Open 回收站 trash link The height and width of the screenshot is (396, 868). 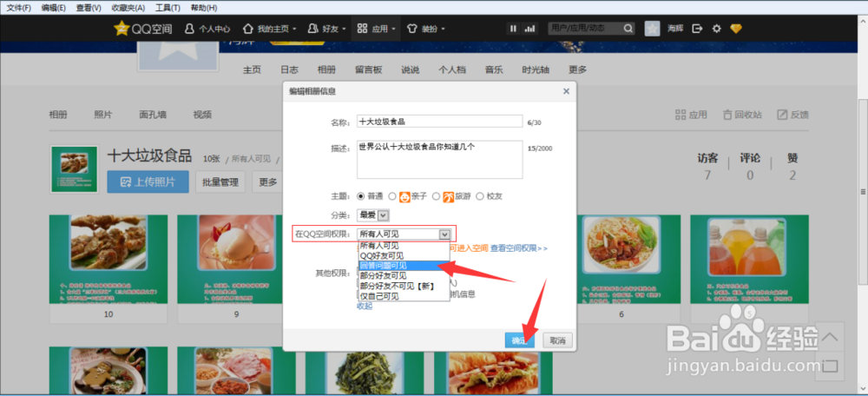click(x=742, y=115)
